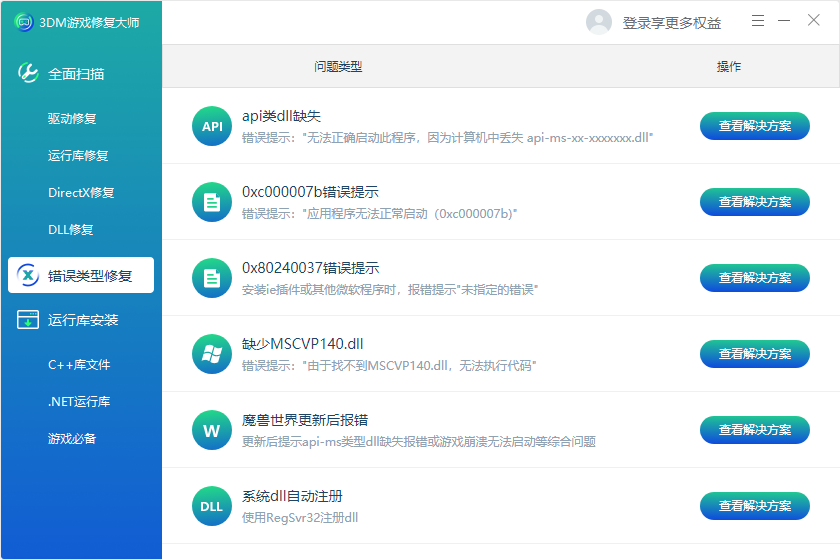Select .NET运行库 in sidebar
This screenshot has width=840, height=560.
pos(79,401)
